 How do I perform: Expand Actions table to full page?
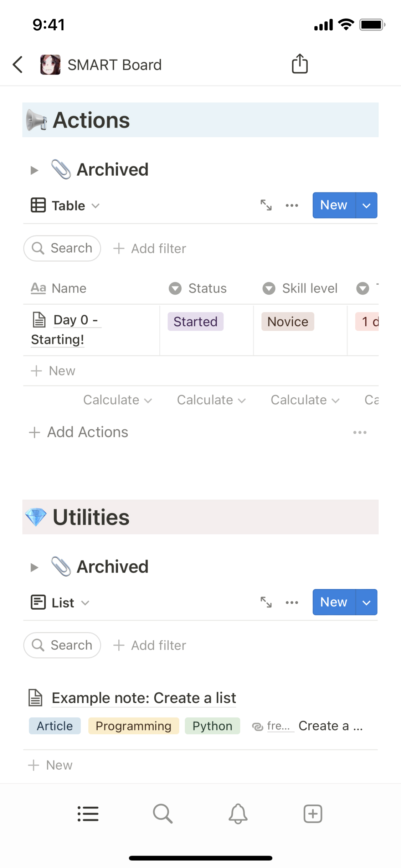pos(266,205)
